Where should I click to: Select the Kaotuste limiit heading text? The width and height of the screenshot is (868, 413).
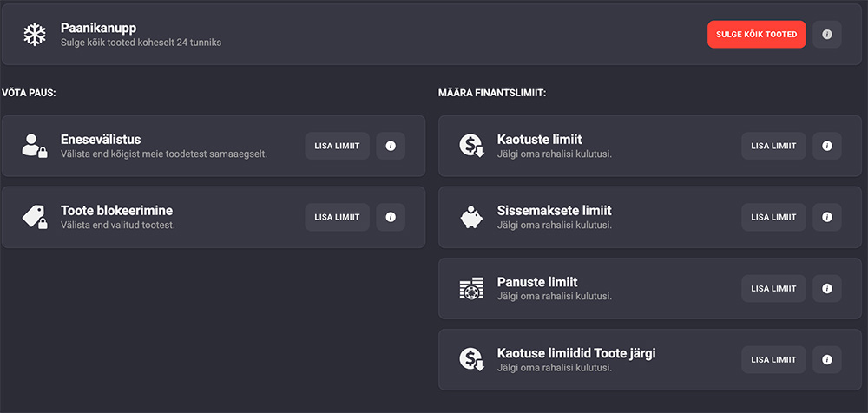pos(539,140)
